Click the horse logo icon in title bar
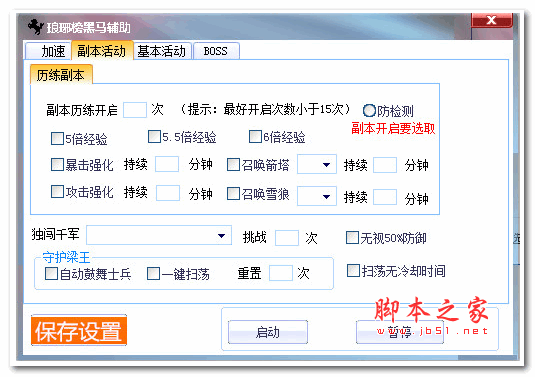Viewport: 535px width, 377px height. coord(36,27)
